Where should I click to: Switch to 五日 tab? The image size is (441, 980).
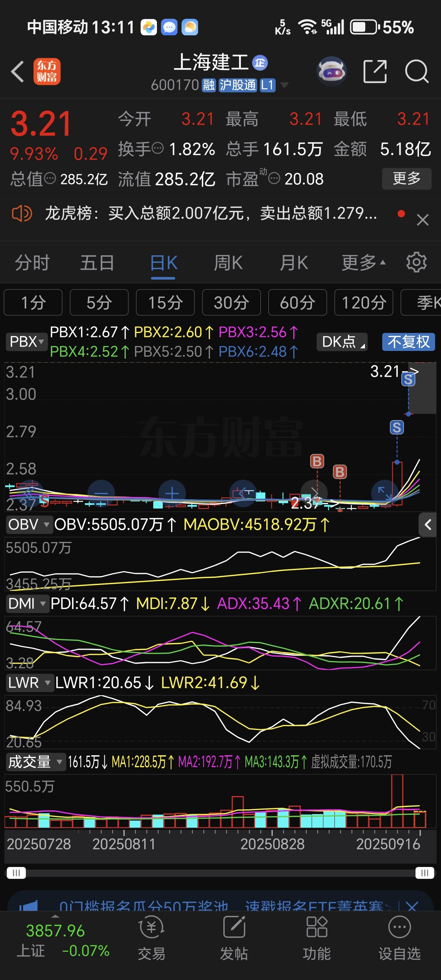[x=97, y=263]
